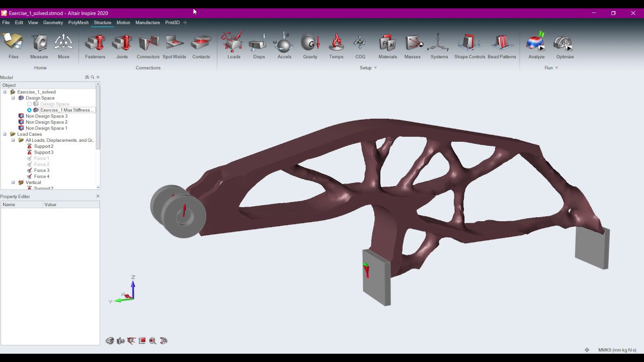Collapse the Design Space tree node

click(13, 98)
